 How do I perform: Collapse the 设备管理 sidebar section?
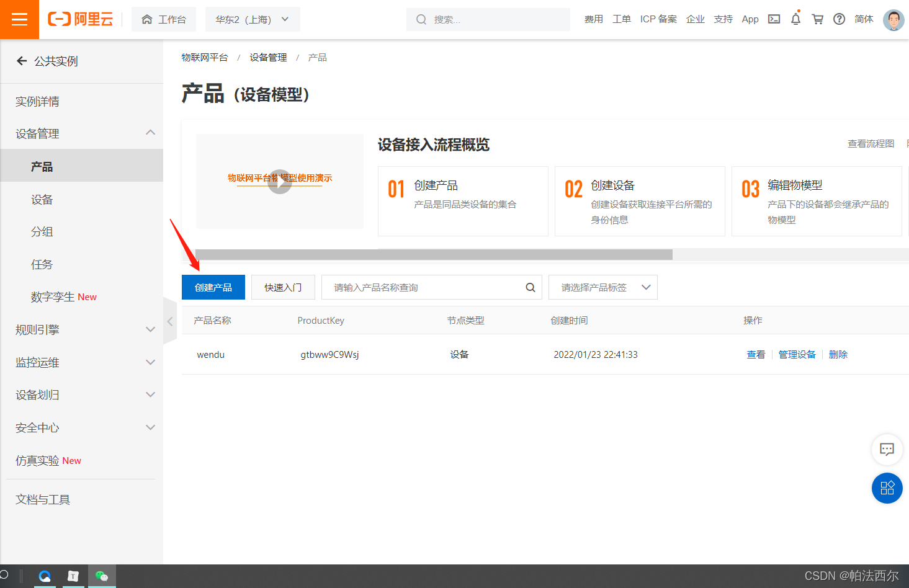tap(150, 133)
